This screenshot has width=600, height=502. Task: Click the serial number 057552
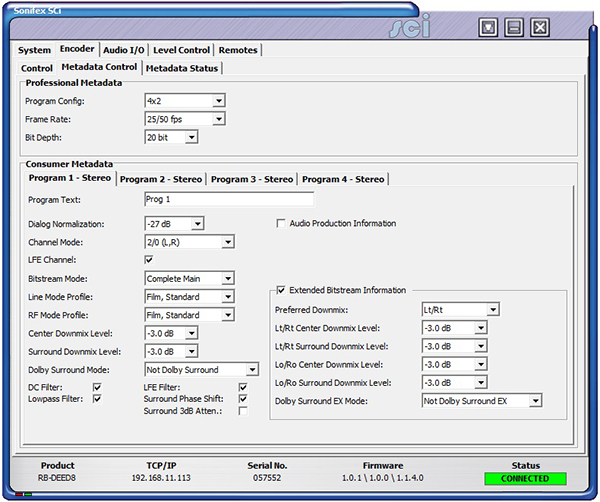click(267, 478)
